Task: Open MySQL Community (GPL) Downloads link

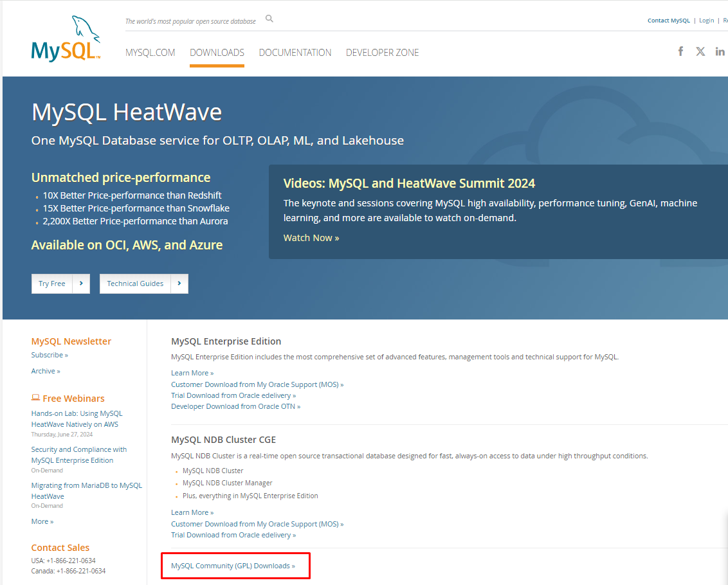Action: coord(233,566)
